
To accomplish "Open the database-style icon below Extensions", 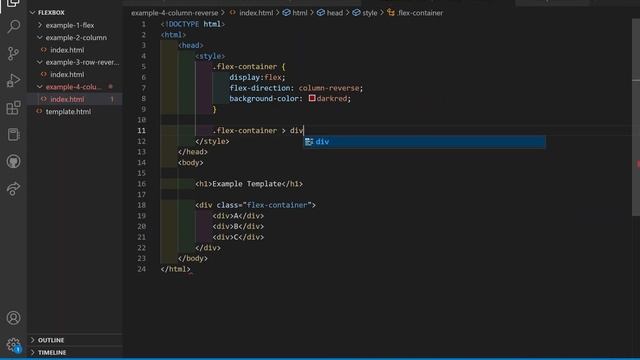I will [13, 135].
